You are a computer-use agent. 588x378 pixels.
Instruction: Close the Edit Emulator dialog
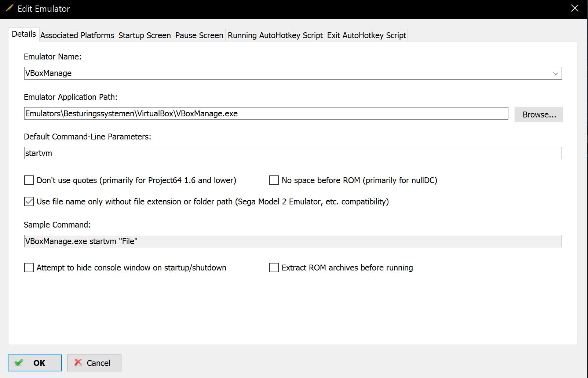click(574, 8)
